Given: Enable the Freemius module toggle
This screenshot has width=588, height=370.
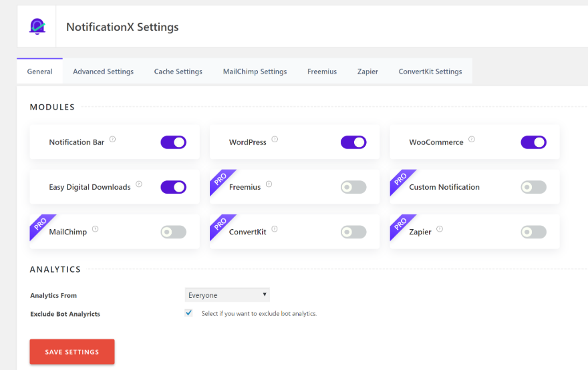Looking at the screenshot, I should pos(353,187).
